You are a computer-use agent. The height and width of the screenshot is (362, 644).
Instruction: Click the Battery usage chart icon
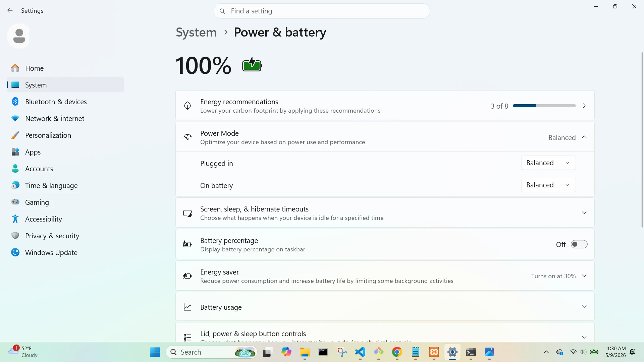tap(187, 307)
